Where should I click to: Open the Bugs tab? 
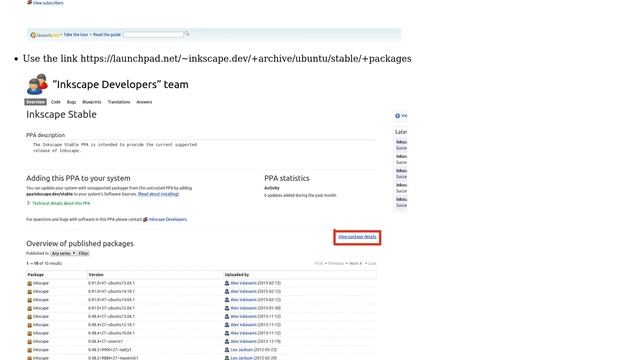pos(71,102)
